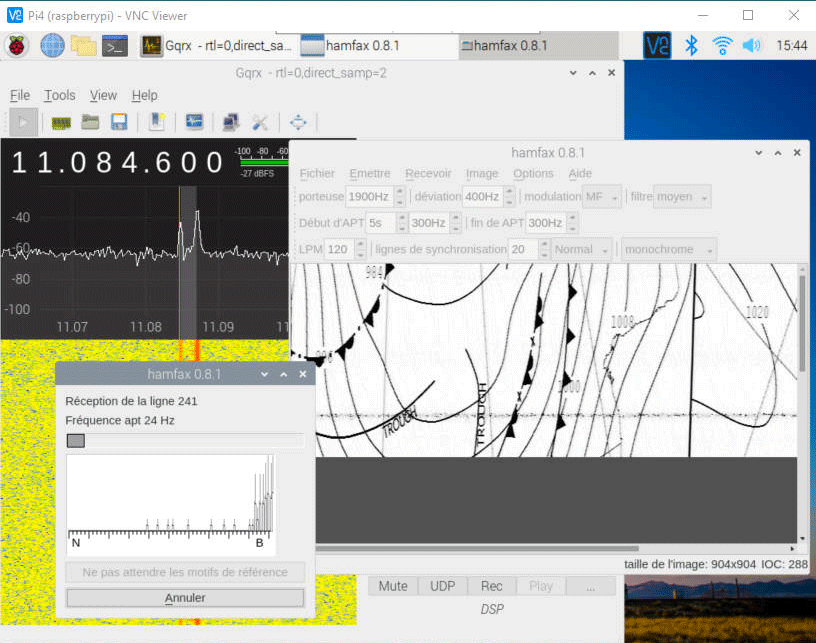Open Gqrx I/O devices configuration icon
The height and width of the screenshot is (643, 816).
coord(61,123)
